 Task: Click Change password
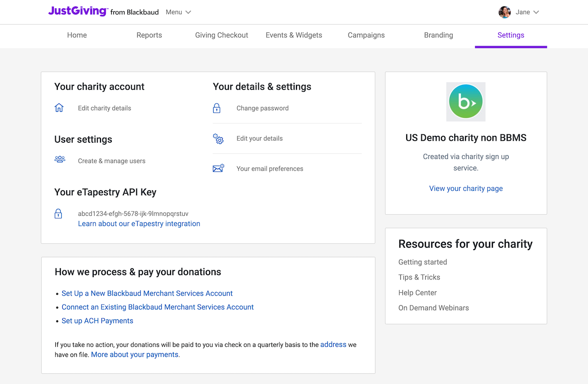pos(263,108)
